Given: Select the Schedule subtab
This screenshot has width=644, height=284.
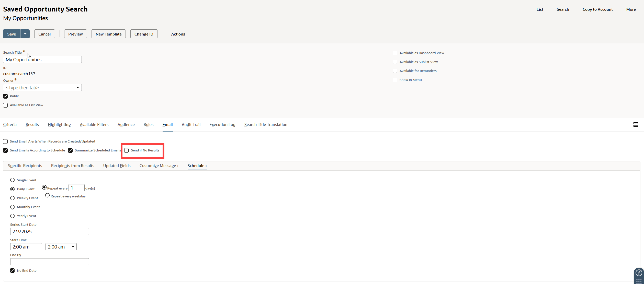Looking at the screenshot, I should click(197, 166).
